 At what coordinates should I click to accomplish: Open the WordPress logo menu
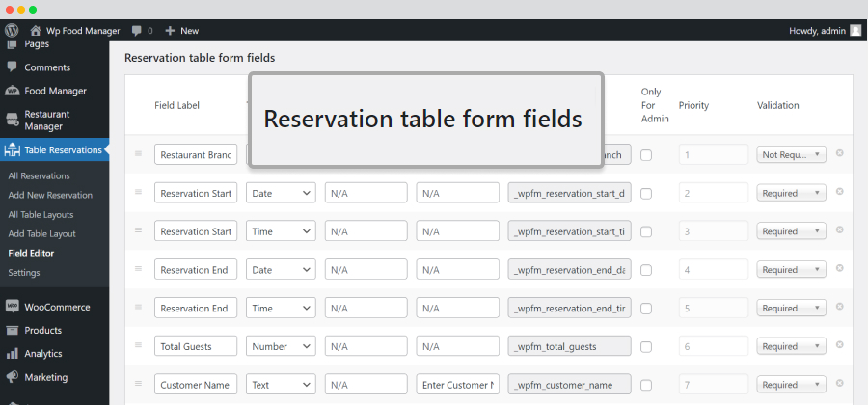(12, 31)
